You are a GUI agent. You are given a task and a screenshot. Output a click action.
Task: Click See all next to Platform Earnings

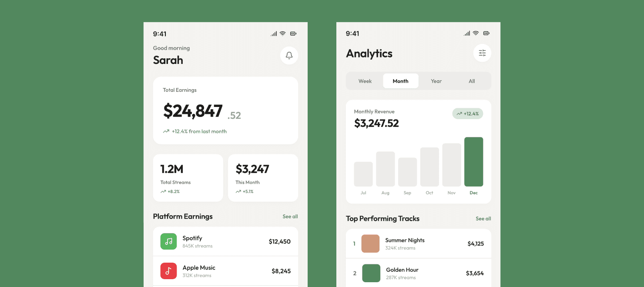[x=290, y=217]
